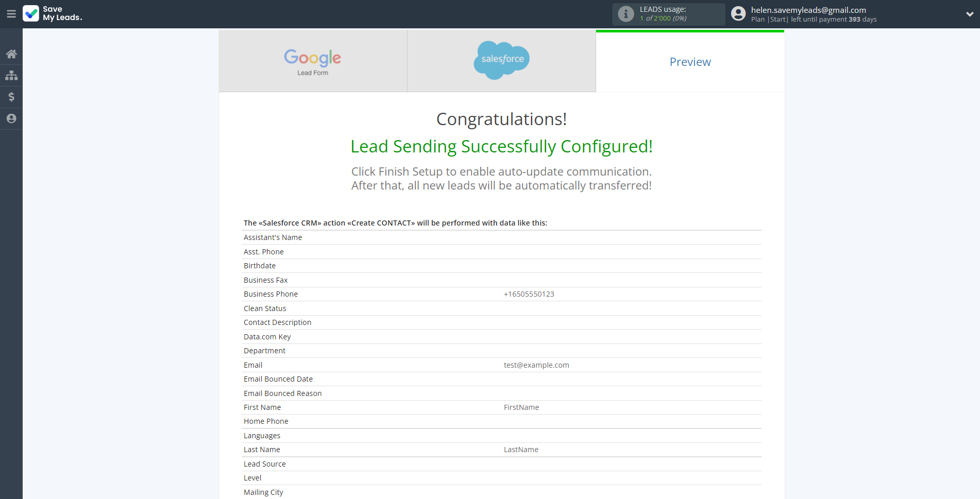980x499 pixels.
Task: Click the Home Phone row label
Action: [266, 421]
